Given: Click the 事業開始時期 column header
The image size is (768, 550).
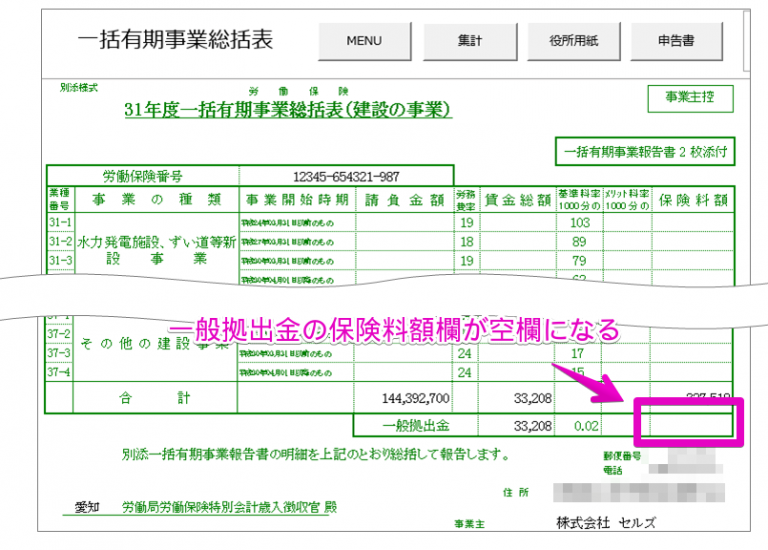Looking at the screenshot, I should pyautogui.click(x=297, y=200).
